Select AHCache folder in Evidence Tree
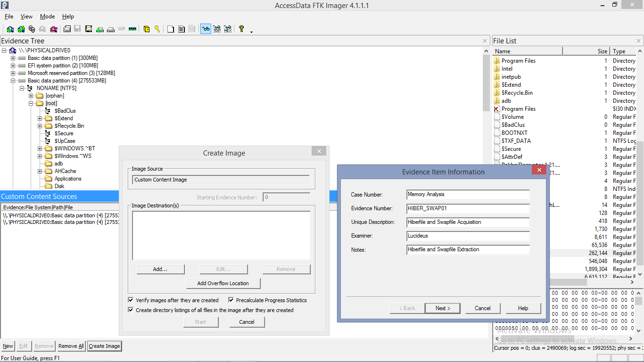The image size is (644, 362). pyautogui.click(x=65, y=171)
